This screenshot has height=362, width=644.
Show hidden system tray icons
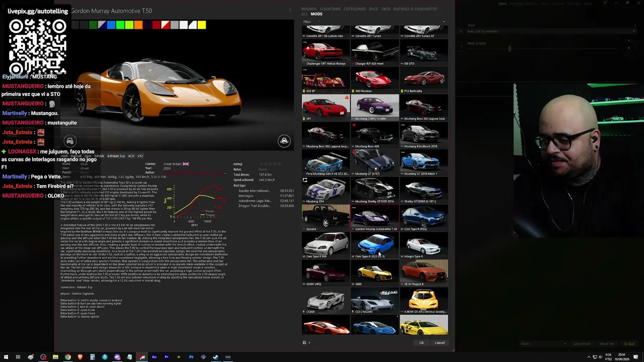pos(589,357)
